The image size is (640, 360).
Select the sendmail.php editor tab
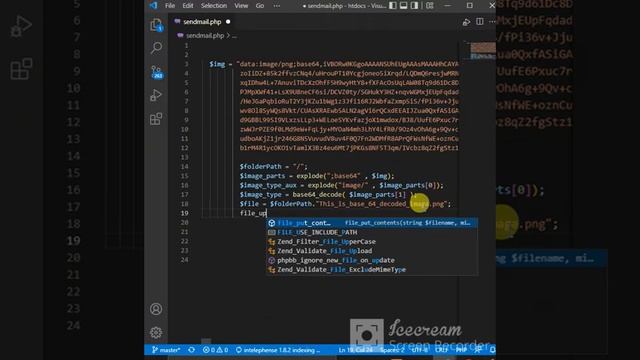coord(202,22)
